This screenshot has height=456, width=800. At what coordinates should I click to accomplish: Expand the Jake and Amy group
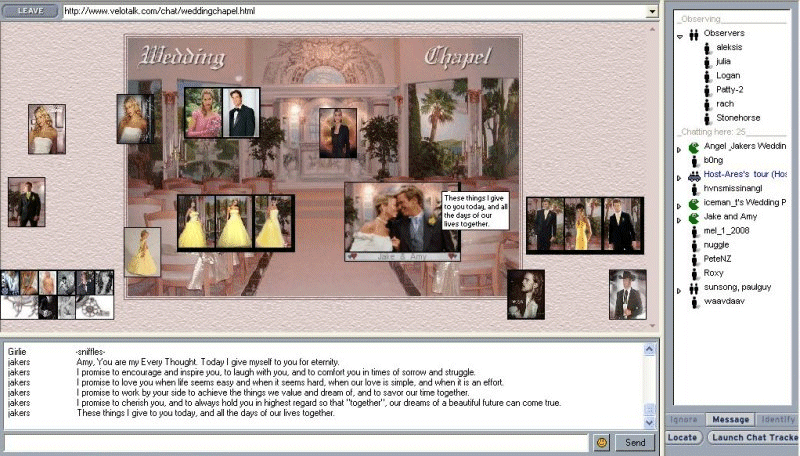[x=680, y=218]
